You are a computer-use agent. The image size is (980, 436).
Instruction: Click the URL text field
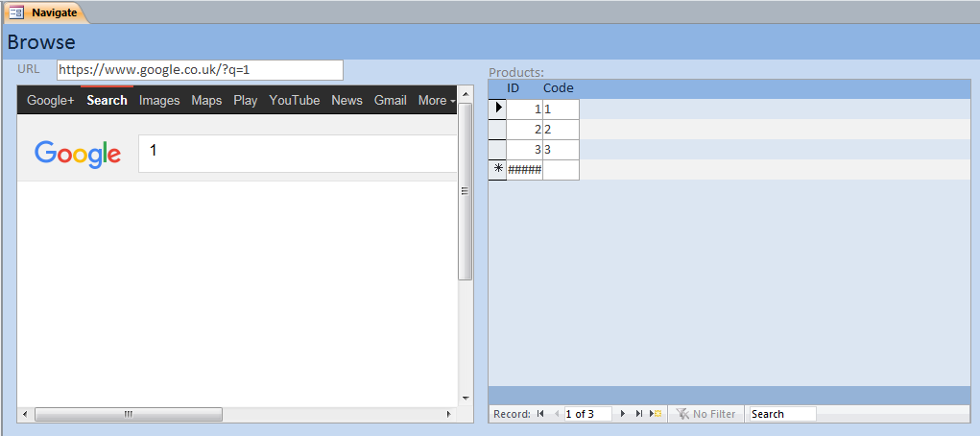pyautogui.click(x=200, y=70)
